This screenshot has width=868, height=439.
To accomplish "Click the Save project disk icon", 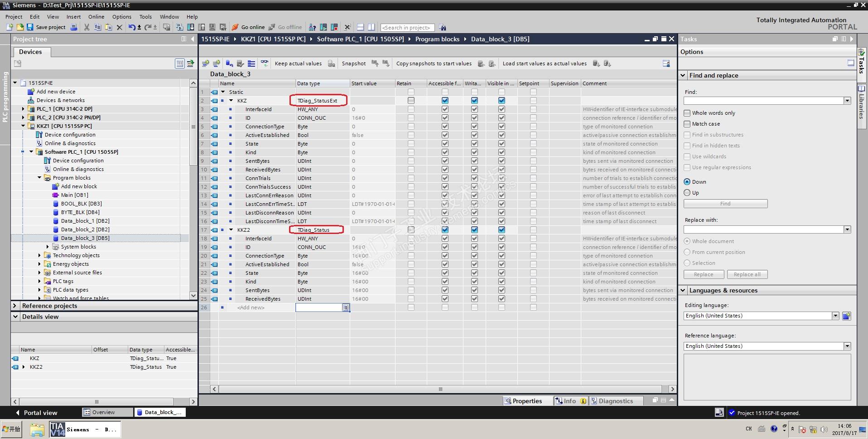I will 30,27.
